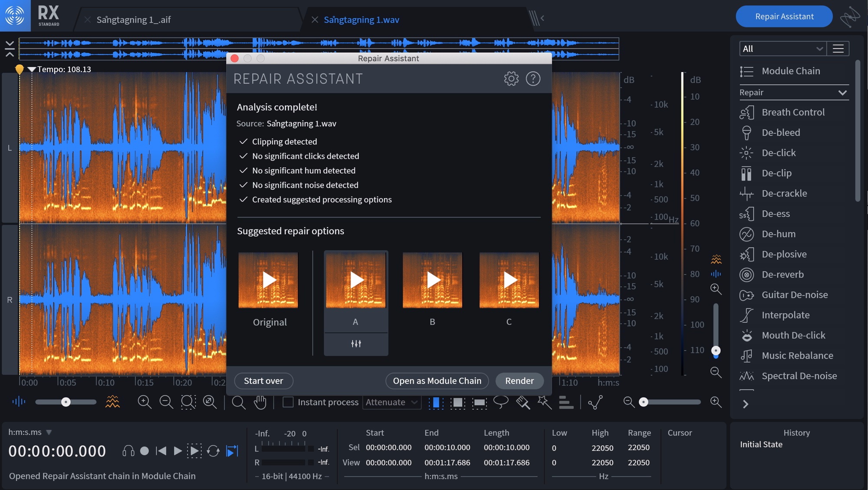Open the Spectral De-noise module
This screenshot has height=490, width=868.
[x=799, y=376]
